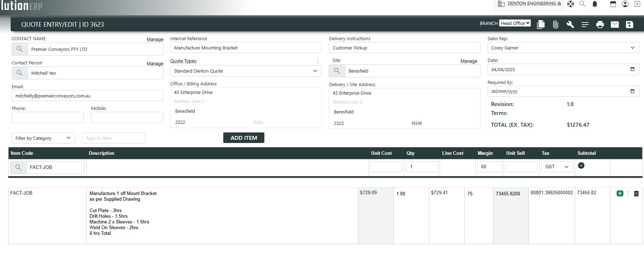The width and height of the screenshot is (644, 269).
Task: Expand the Filter by Category dropdown
Action: tap(43, 138)
